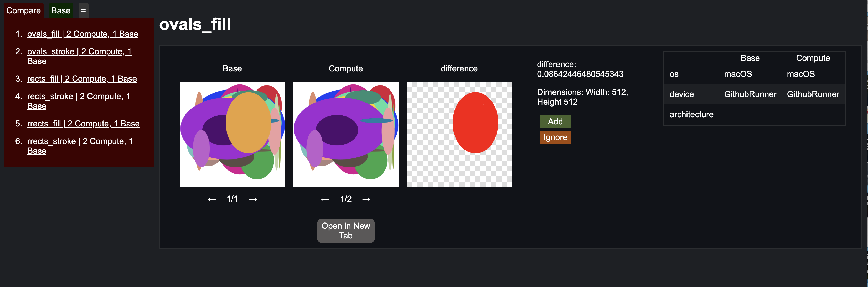Go to previous Compute image arrow
This screenshot has width=868, height=287.
pos(325,200)
